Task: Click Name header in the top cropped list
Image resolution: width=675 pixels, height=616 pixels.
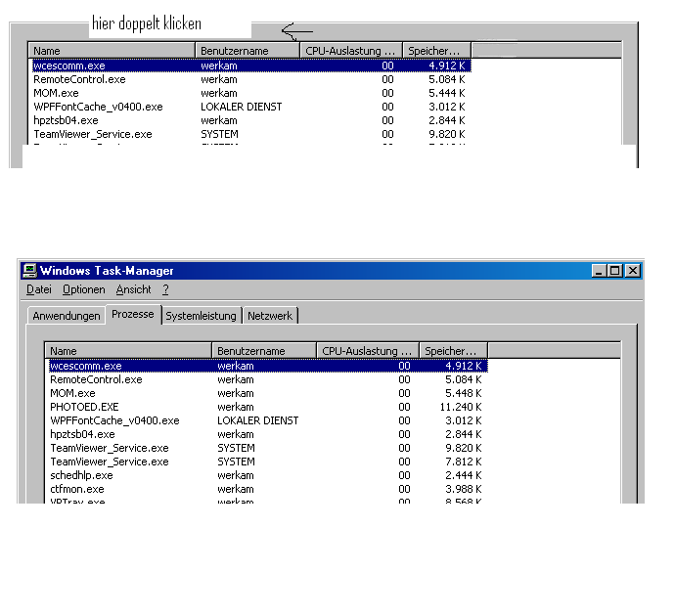Action: (112, 51)
